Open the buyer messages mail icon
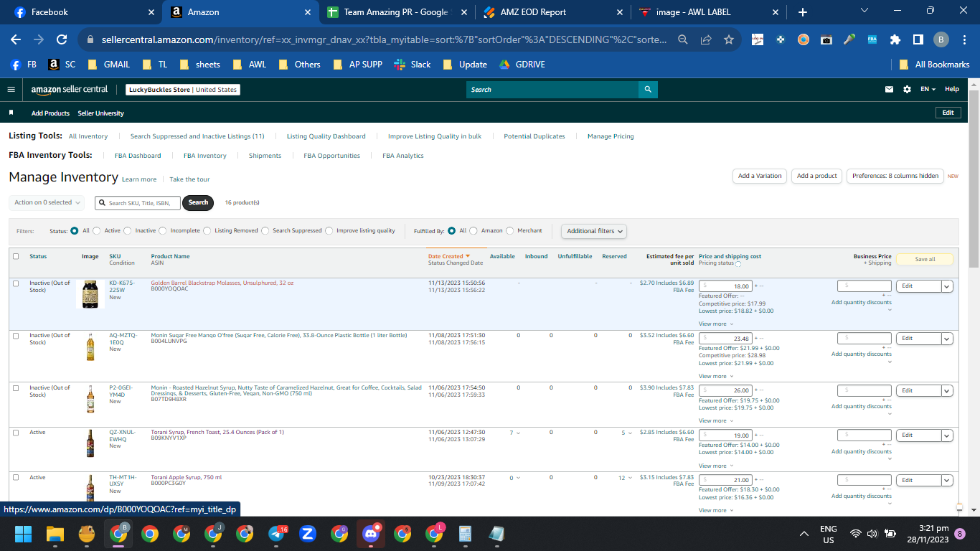Image resolution: width=980 pixels, height=551 pixels. [x=890, y=90]
